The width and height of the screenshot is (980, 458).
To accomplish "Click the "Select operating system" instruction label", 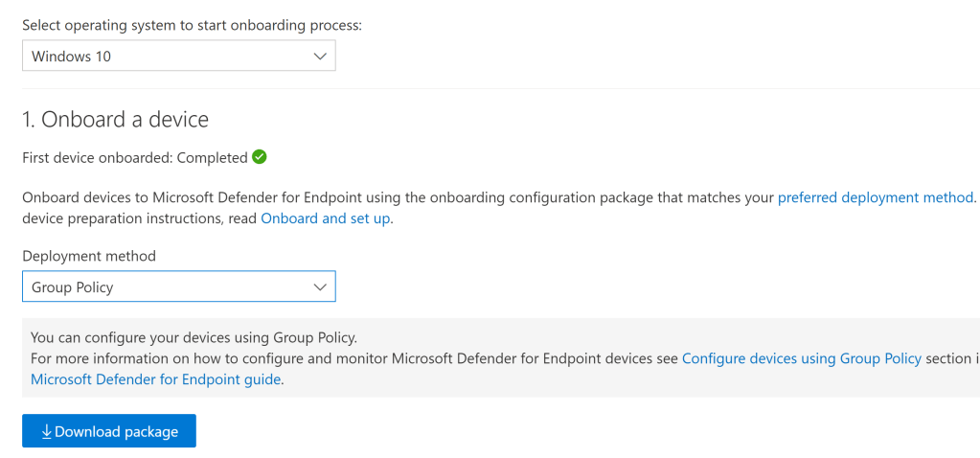I will click(x=192, y=25).
